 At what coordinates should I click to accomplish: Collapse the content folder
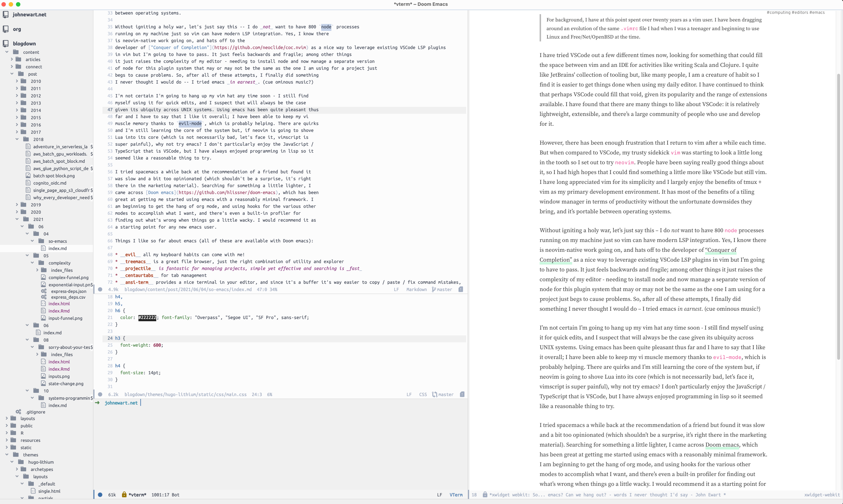point(7,52)
